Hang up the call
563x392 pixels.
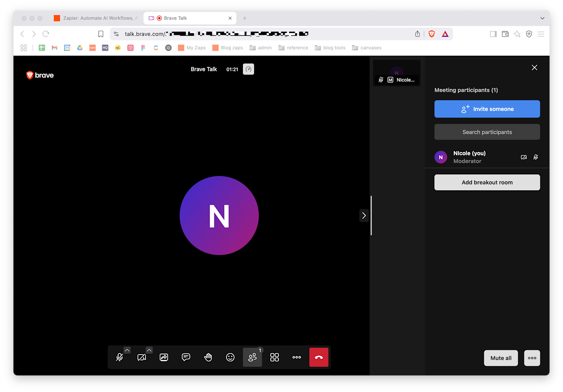(319, 357)
